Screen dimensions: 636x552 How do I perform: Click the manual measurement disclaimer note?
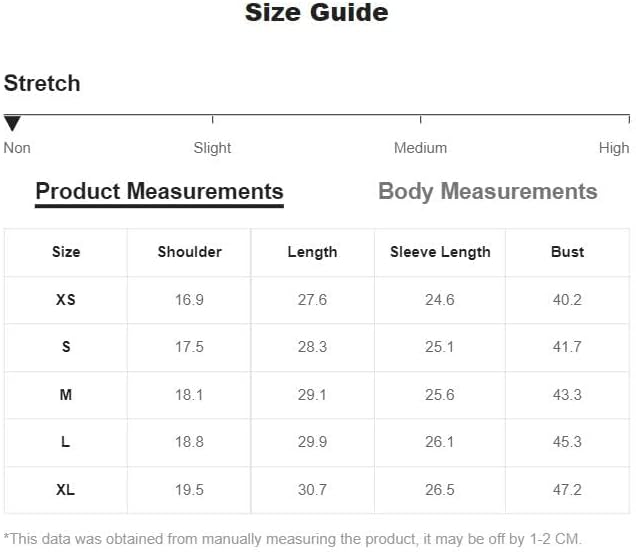tap(292, 539)
